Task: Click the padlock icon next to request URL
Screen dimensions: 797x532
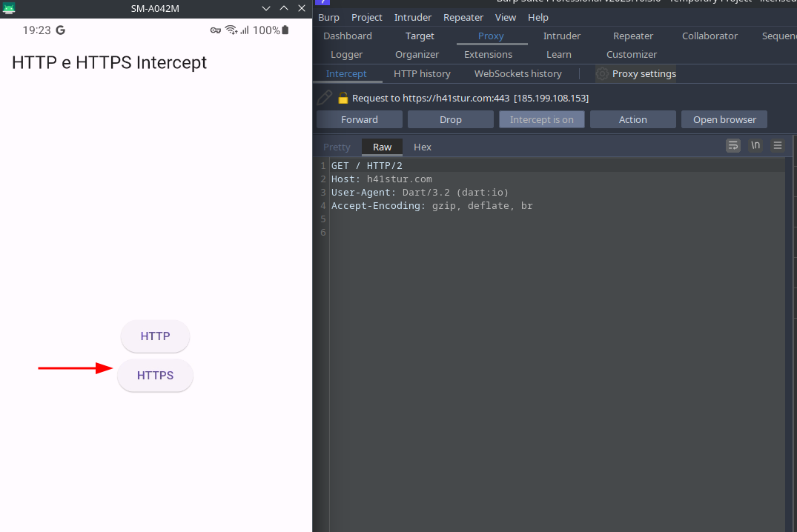Action: [343, 98]
